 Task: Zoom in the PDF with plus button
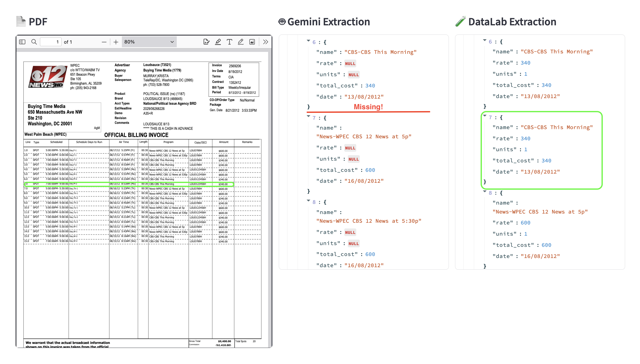click(116, 42)
